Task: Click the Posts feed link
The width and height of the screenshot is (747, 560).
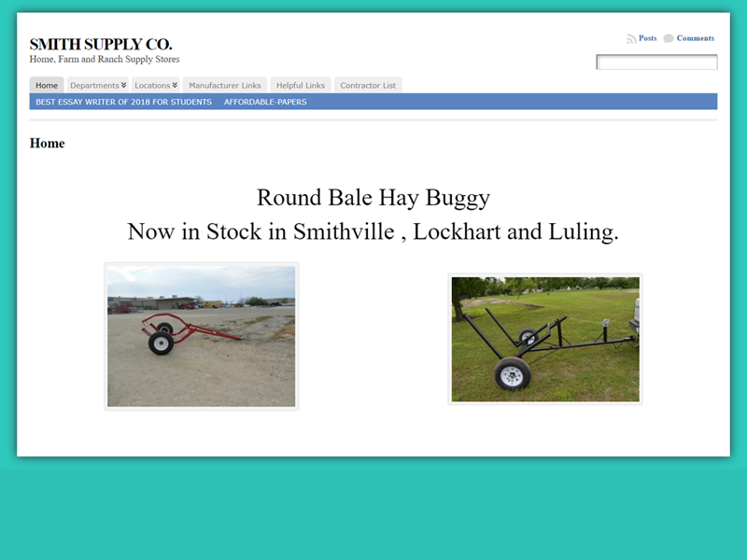Action: pos(647,38)
